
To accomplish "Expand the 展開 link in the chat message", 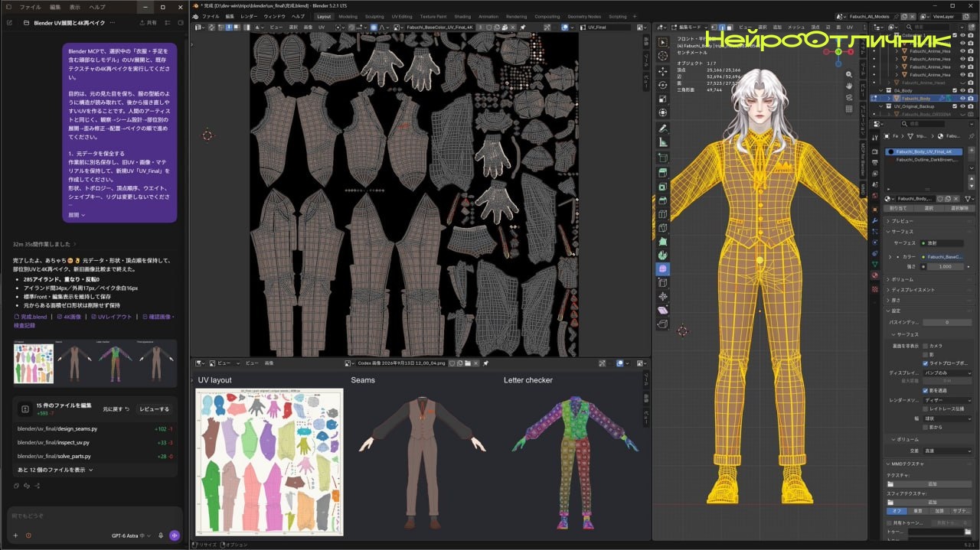I will click(x=77, y=215).
